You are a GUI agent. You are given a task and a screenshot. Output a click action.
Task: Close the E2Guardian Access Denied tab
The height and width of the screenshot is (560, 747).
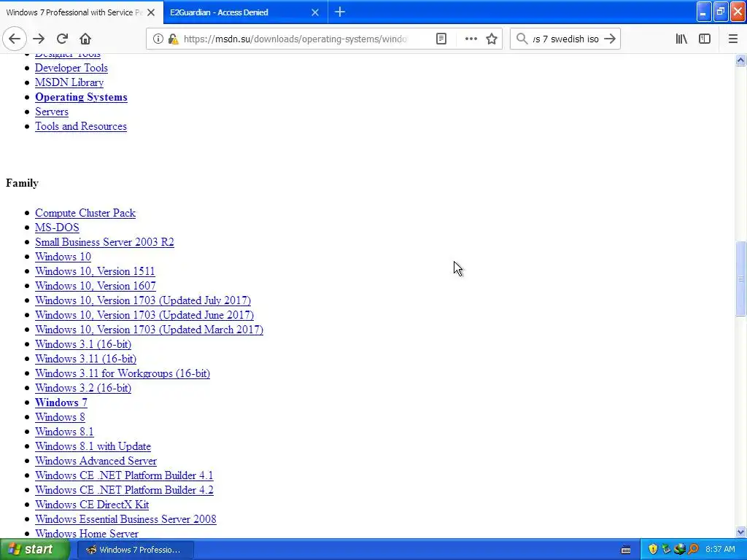point(315,12)
